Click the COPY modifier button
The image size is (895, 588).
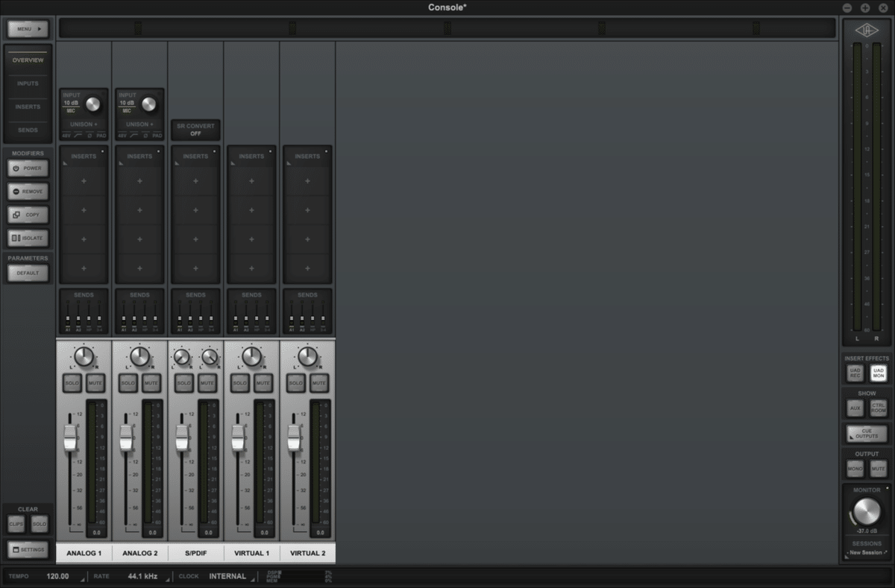tap(28, 215)
